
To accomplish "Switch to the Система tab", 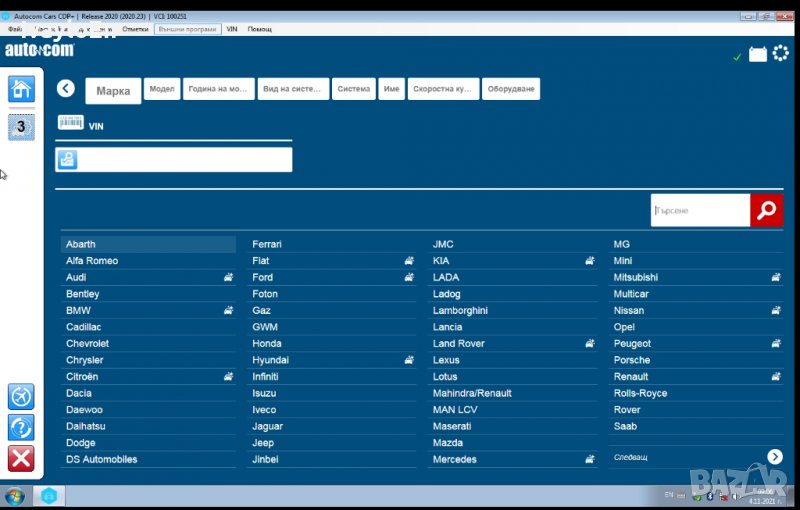I will pos(353,89).
